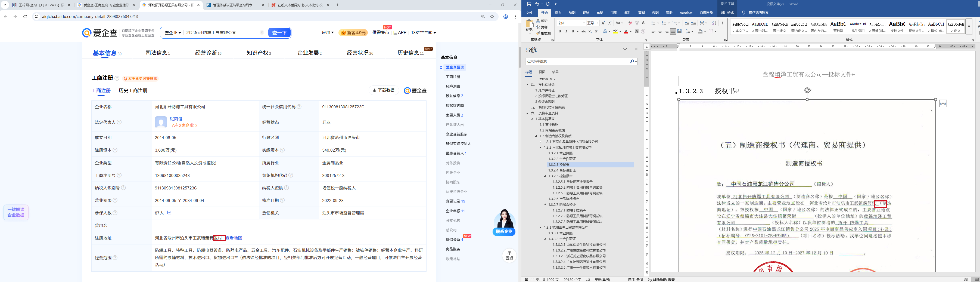The height and width of the screenshot is (282, 980).
Task: Switch to the 审阅 ribbon tab
Action: 641,13
